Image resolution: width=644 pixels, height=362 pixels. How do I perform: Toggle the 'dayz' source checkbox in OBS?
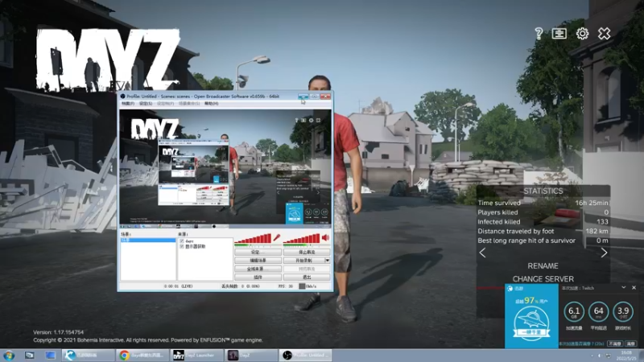tap(182, 241)
